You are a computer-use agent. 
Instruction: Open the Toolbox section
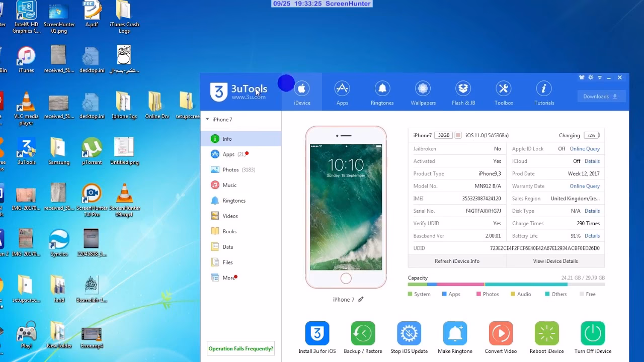pyautogui.click(x=503, y=93)
